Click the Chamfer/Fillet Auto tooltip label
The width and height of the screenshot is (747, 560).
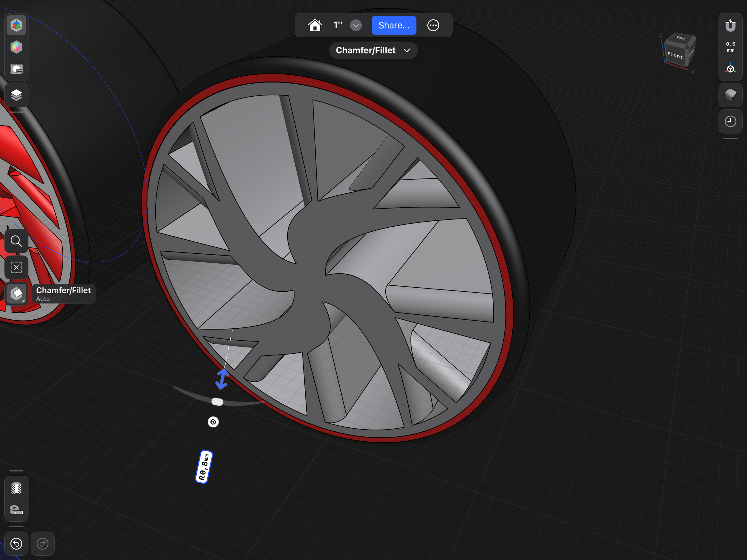pos(63,294)
